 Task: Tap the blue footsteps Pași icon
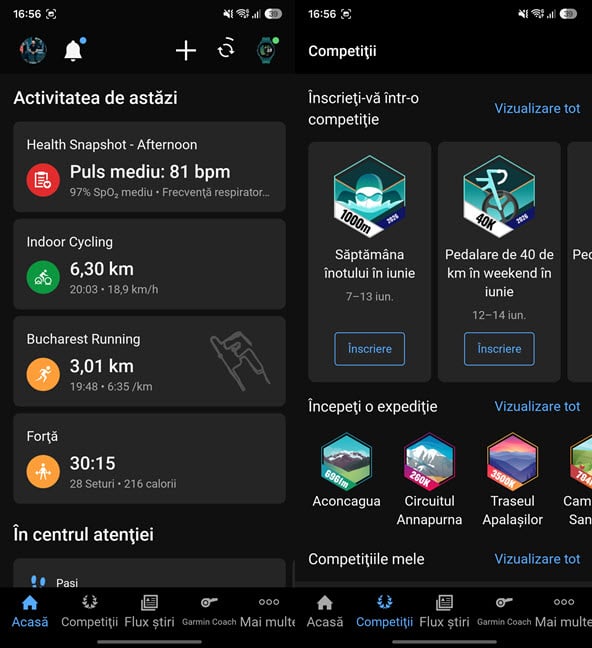point(38,582)
